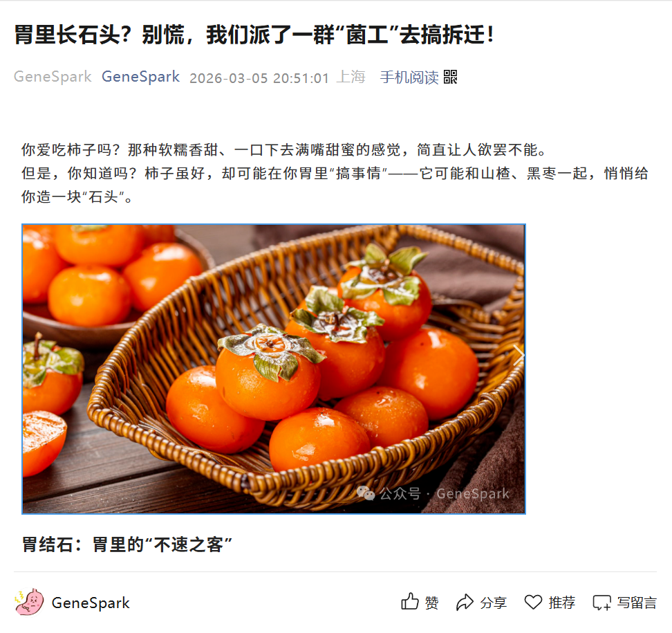This screenshot has height=633, width=672.
Task: Open the persimmon basket photo
Action: [x=273, y=369]
